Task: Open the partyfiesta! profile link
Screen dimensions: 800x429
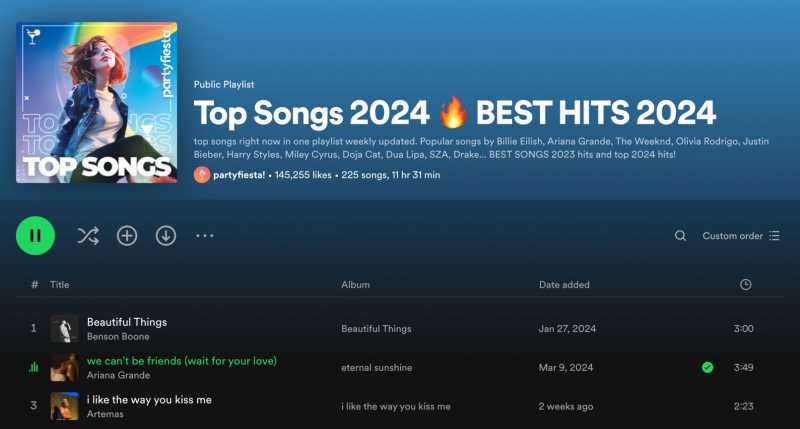Action: click(239, 175)
